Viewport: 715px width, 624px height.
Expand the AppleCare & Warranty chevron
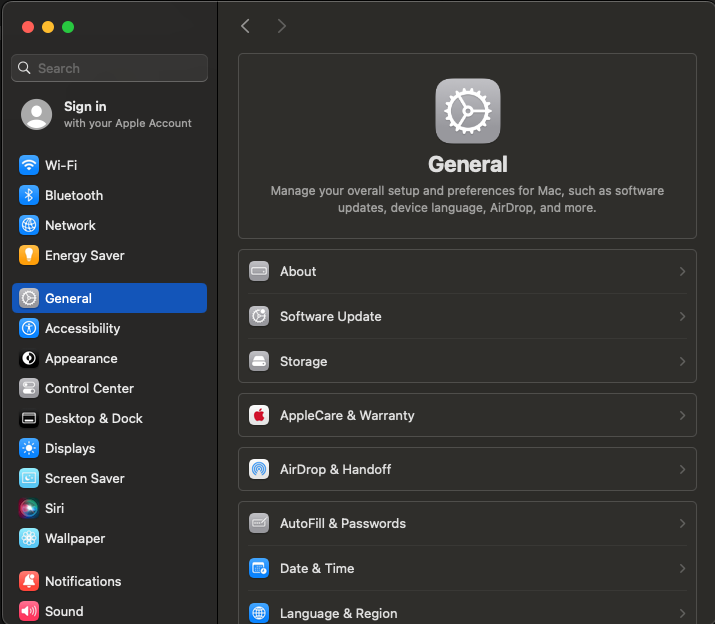682,415
